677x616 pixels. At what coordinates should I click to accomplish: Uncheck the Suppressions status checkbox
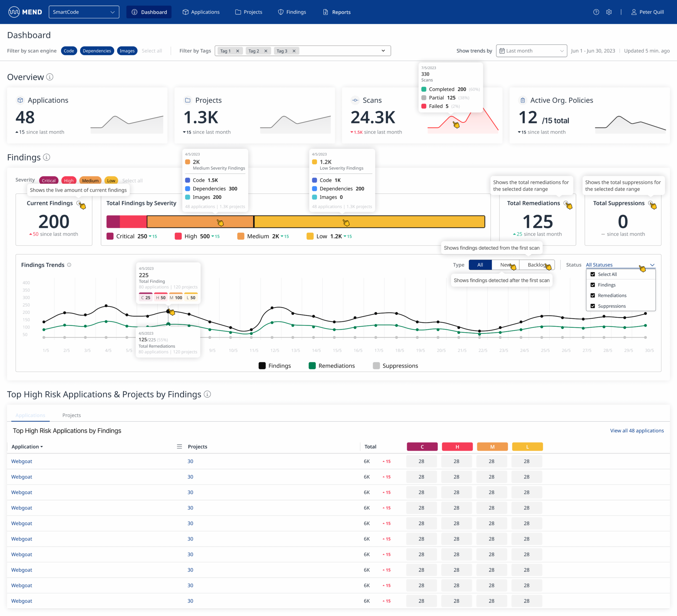(x=593, y=306)
